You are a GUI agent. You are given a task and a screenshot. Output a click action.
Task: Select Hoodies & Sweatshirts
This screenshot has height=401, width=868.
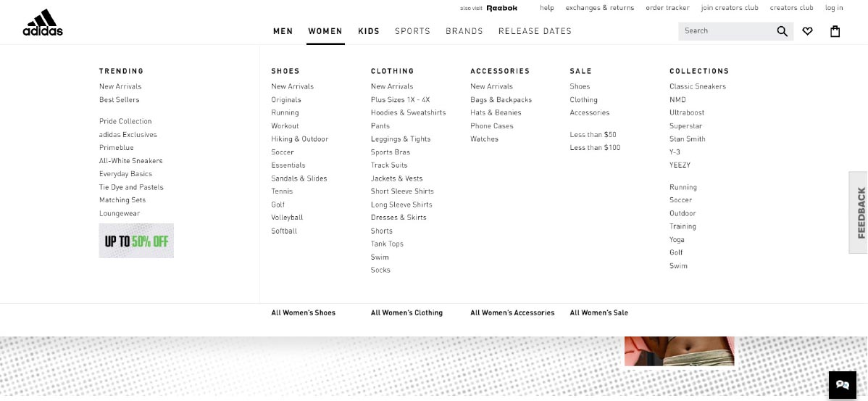[408, 112]
